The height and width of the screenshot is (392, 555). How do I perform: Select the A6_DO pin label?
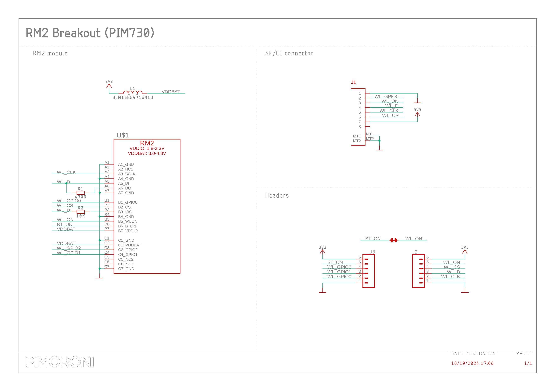(124, 188)
